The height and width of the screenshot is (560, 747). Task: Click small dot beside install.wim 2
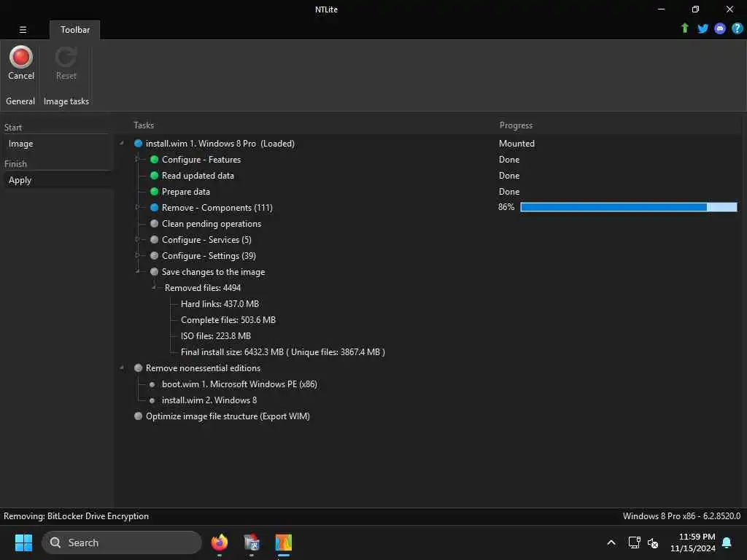click(x=152, y=400)
